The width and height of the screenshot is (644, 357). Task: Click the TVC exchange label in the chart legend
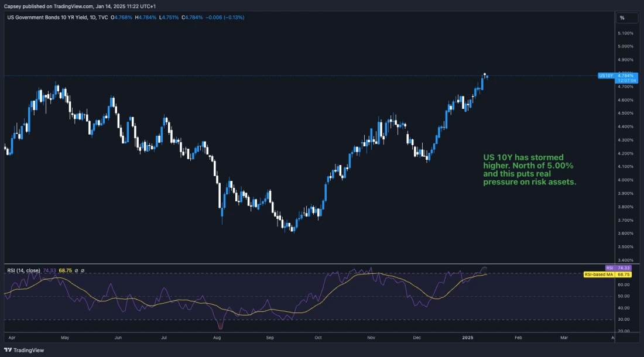pos(102,17)
